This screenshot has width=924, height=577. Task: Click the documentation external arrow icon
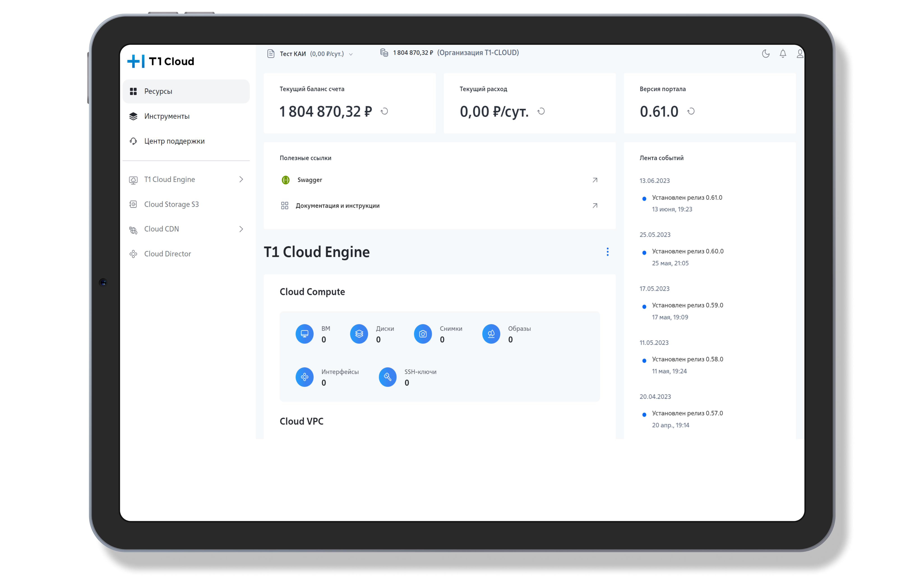point(594,206)
